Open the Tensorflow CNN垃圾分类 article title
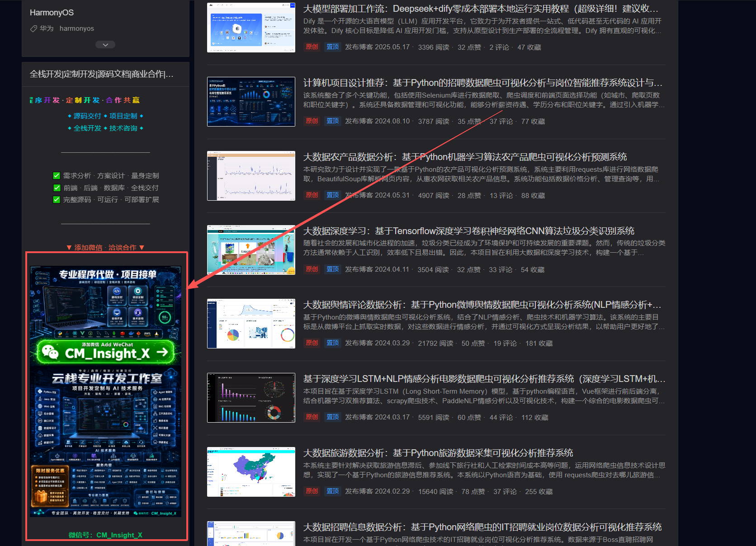 (x=468, y=231)
